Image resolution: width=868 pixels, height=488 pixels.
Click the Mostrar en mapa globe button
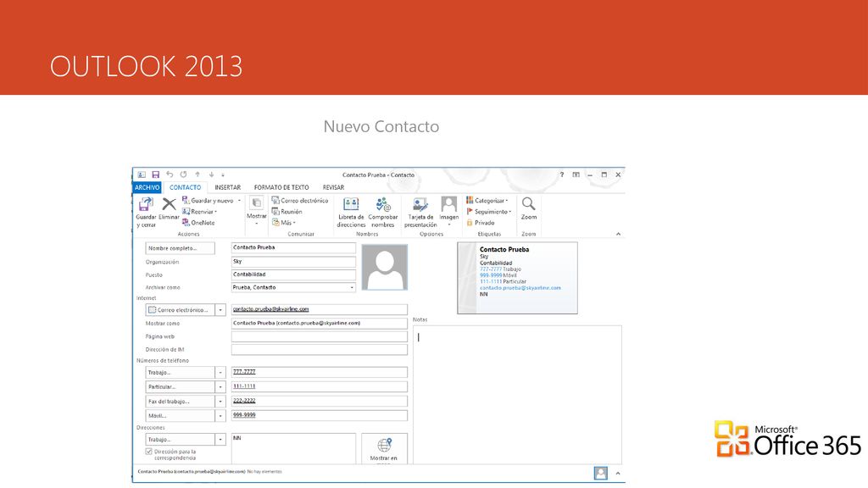[384, 449]
